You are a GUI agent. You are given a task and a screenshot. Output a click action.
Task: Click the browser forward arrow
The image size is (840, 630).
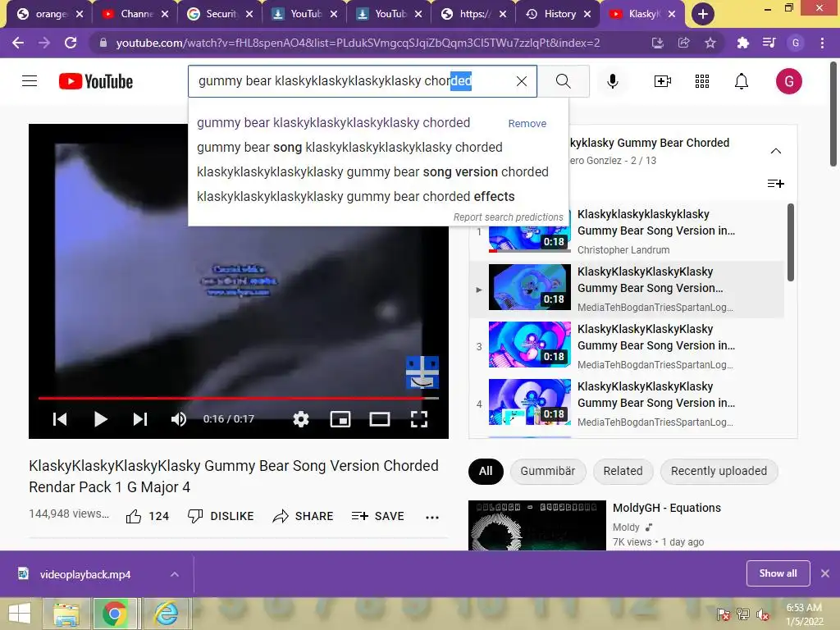(x=44, y=43)
